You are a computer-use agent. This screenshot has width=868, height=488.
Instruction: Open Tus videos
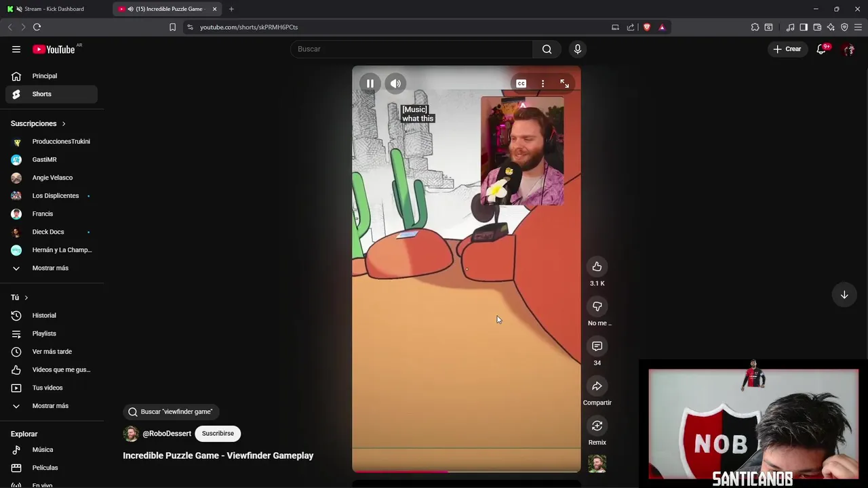(x=52, y=388)
